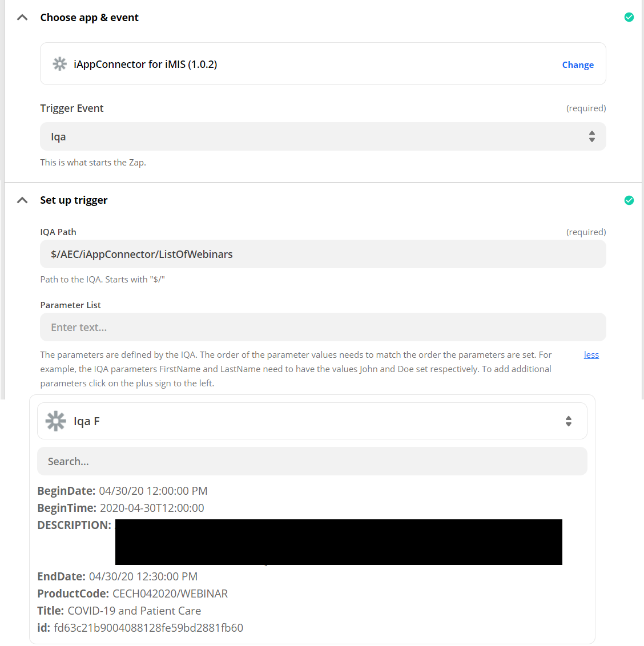Select the EndDate sample field
644x646 pixels.
point(117,576)
